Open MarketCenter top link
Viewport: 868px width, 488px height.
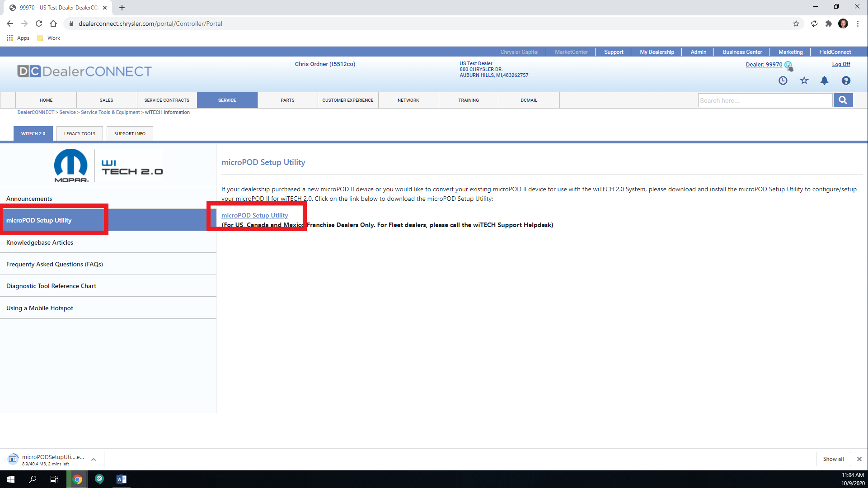click(x=571, y=52)
